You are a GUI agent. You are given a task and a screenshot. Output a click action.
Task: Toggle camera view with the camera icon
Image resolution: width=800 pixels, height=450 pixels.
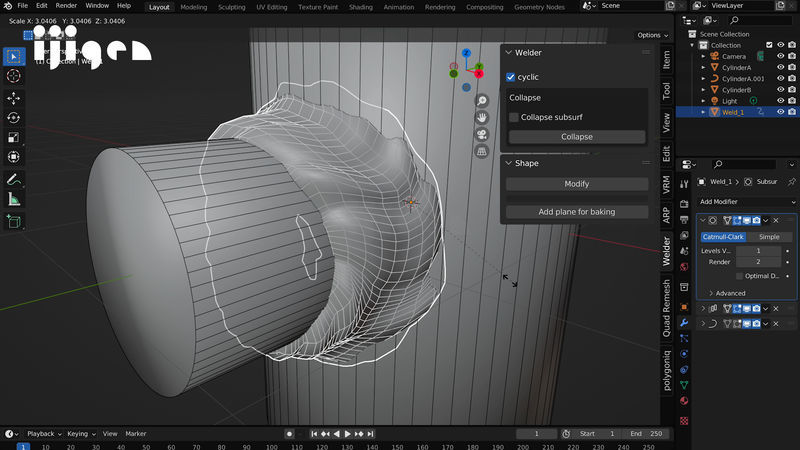(481, 135)
